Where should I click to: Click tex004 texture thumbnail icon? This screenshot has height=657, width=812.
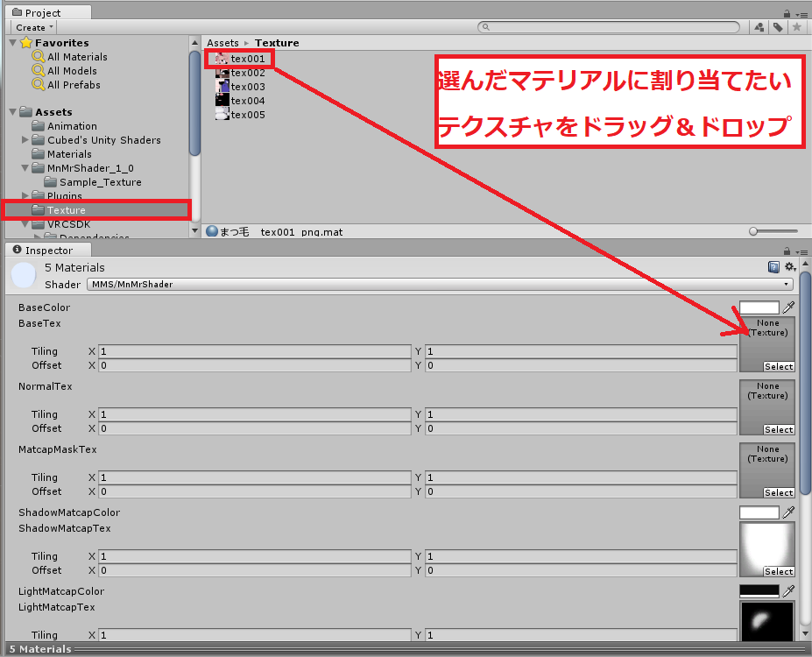222,101
